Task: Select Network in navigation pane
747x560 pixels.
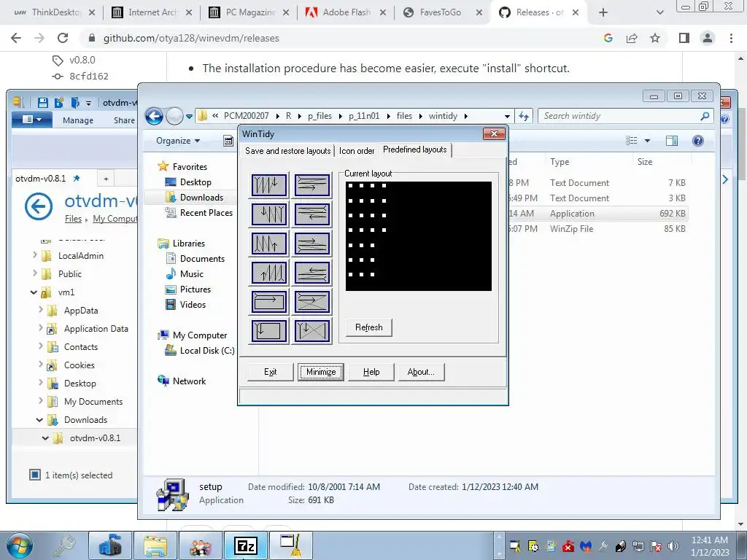Action: click(x=189, y=381)
